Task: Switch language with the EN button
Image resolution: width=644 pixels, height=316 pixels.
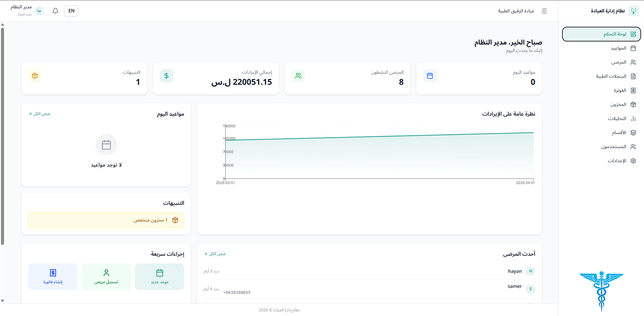Action: coord(71,11)
